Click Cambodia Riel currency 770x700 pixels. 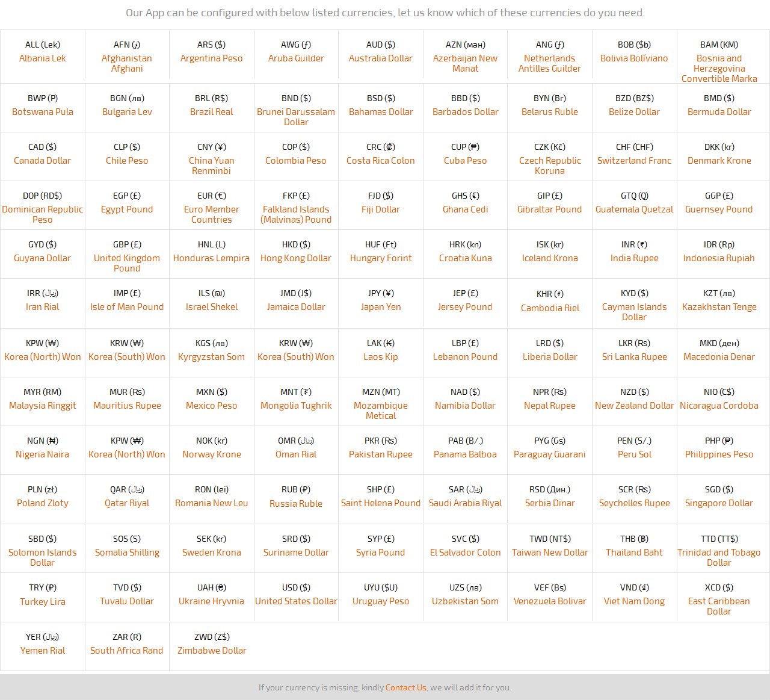[550, 308]
